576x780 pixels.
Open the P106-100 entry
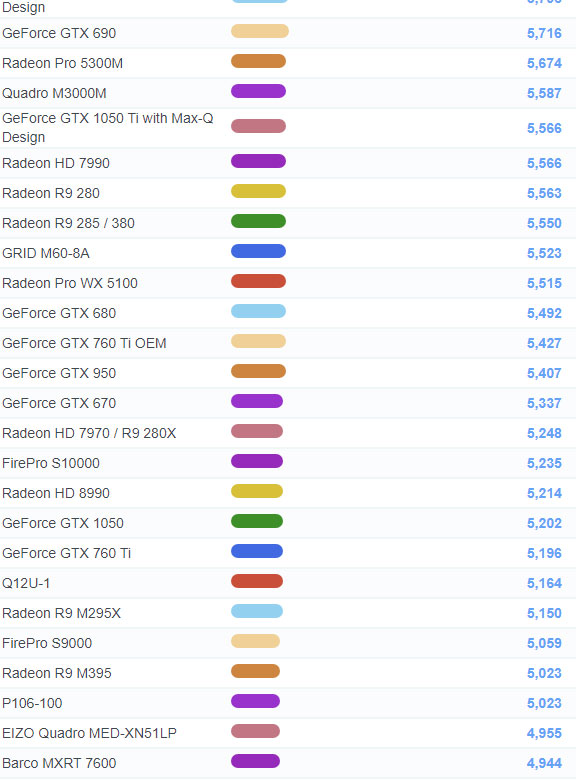click(x=32, y=703)
